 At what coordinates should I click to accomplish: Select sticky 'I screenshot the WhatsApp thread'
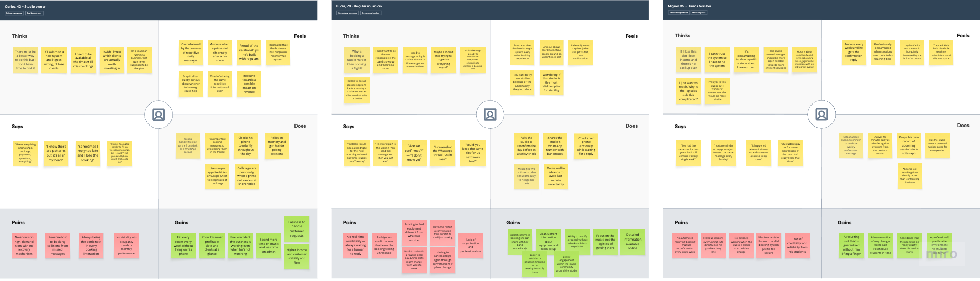tap(443, 153)
